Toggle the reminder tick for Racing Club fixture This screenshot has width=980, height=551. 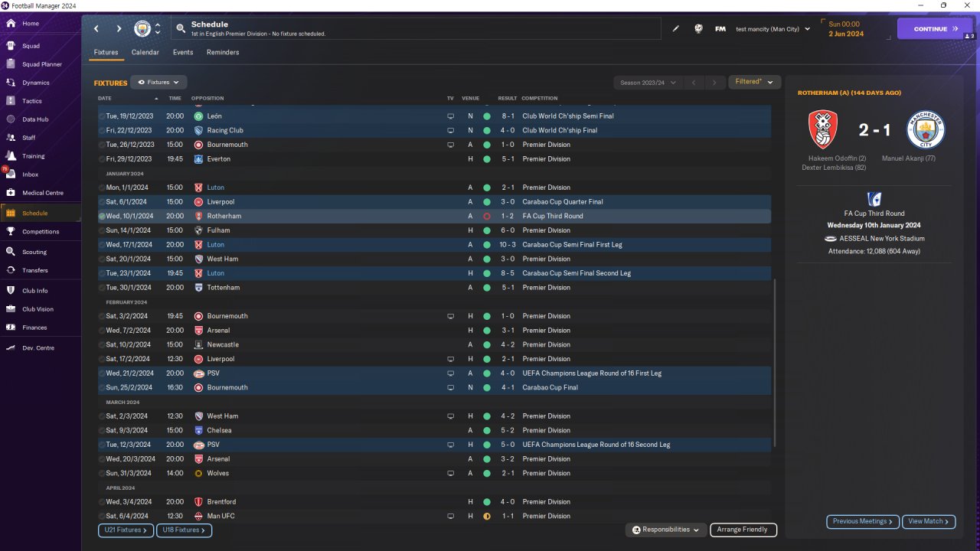coord(103,131)
